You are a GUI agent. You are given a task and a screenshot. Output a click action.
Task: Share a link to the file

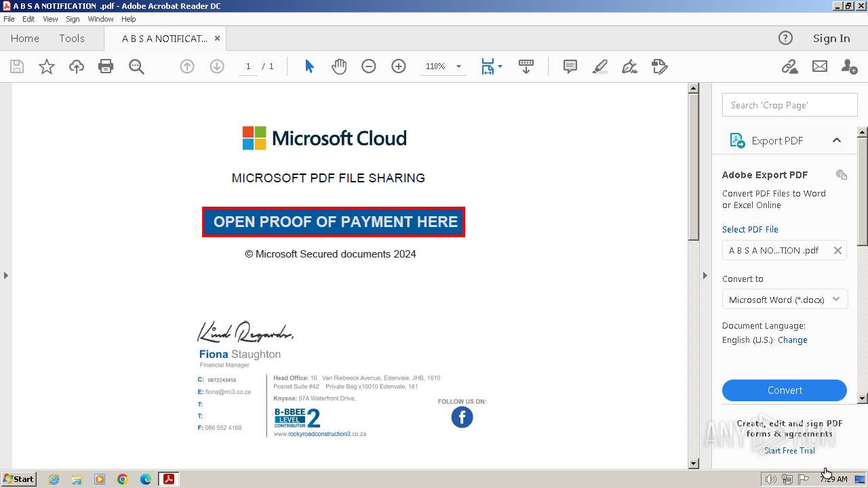click(789, 66)
